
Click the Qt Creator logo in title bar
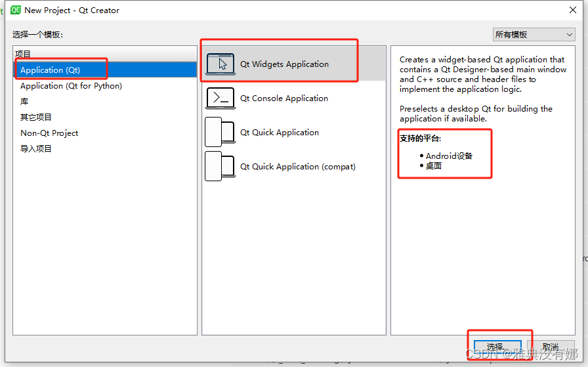click(x=16, y=10)
